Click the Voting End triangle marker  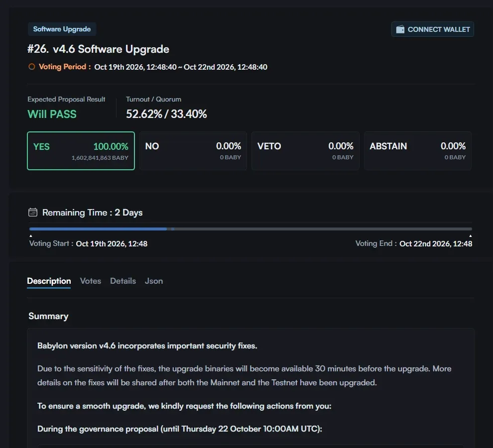pyautogui.click(x=471, y=235)
